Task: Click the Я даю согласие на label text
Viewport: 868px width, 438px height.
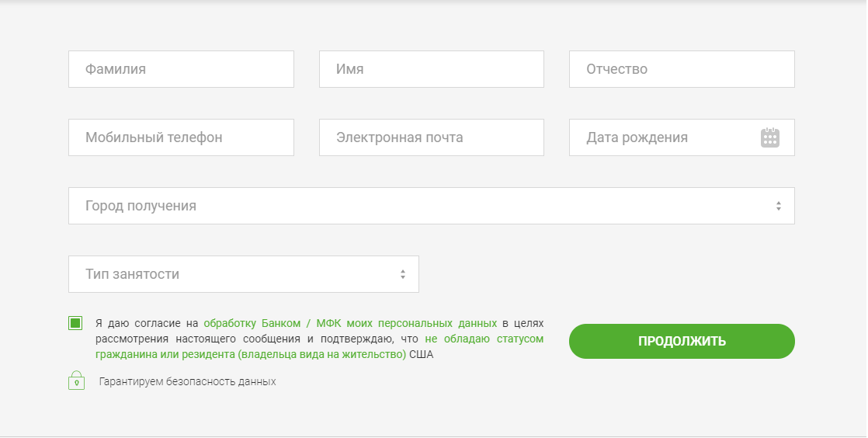Action: click(x=147, y=323)
